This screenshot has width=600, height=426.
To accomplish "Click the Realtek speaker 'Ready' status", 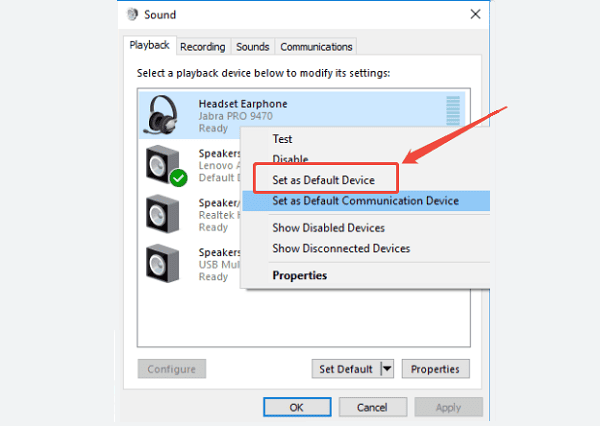I will pyautogui.click(x=213, y=227).
